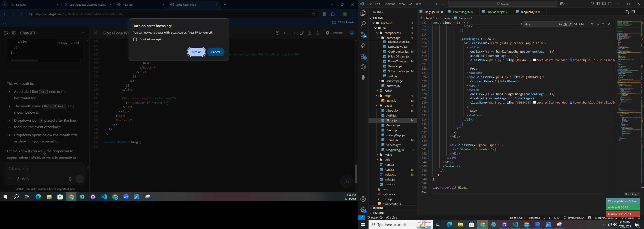The image size is (644, 229).
Task: Open the Search view in VS Code activity bar
Action: point(363,24)
